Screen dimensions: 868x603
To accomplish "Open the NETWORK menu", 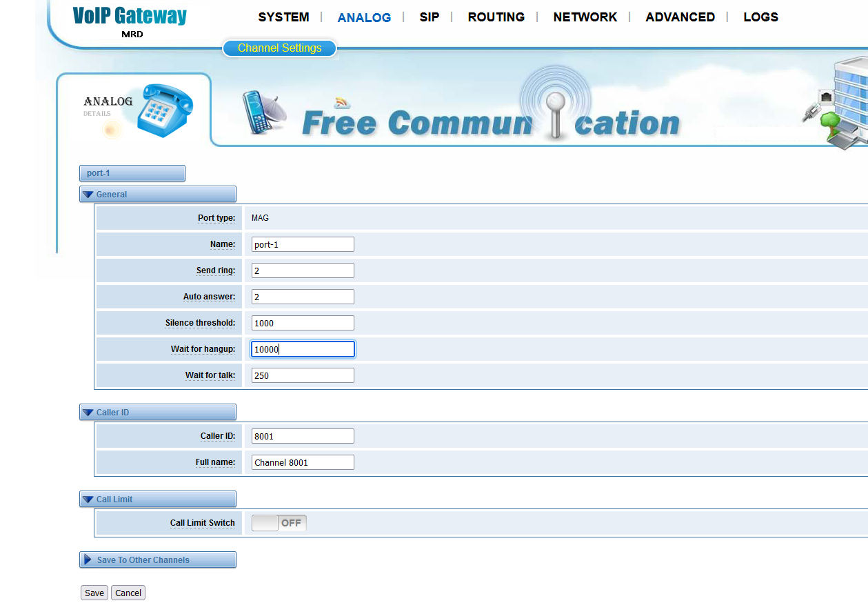I will click(585, 17).
